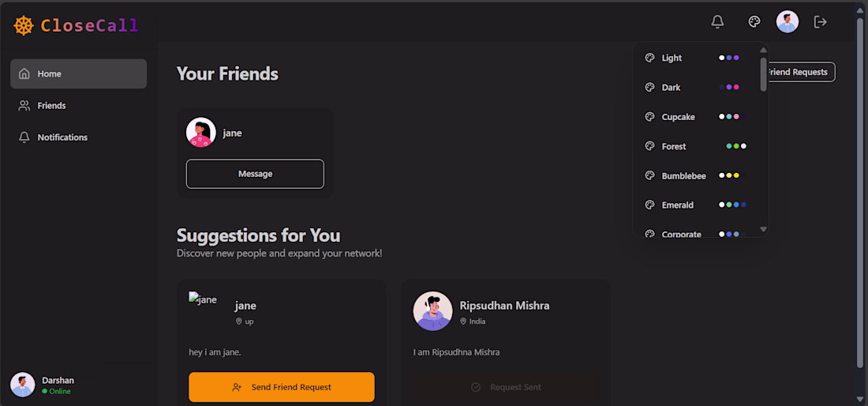Open the notifications bell in the header

pos(717,22)
